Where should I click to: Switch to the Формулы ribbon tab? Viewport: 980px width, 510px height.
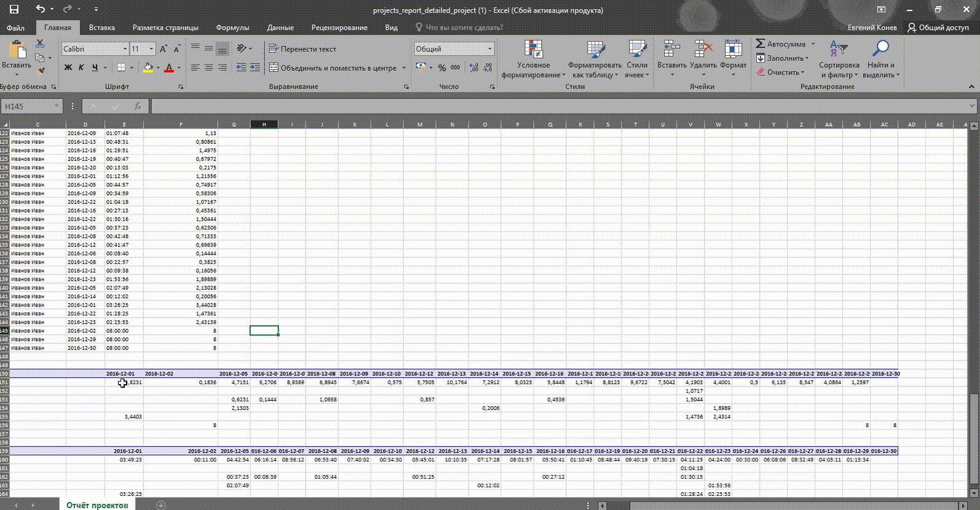click(x=232, y=28)
